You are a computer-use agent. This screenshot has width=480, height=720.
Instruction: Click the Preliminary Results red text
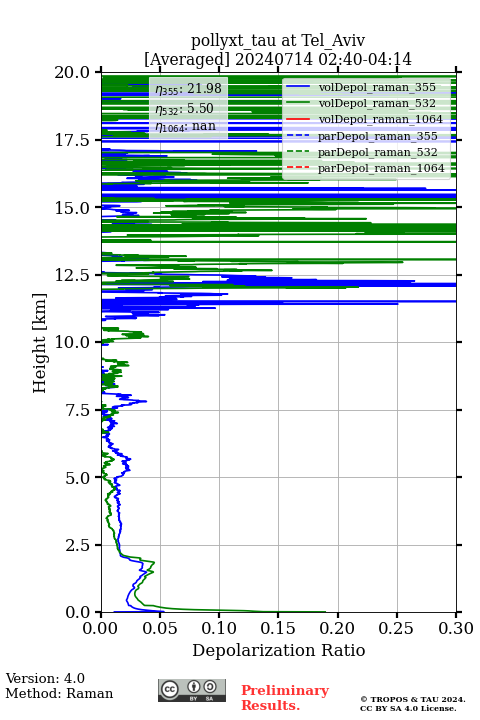tap(285, 697)
